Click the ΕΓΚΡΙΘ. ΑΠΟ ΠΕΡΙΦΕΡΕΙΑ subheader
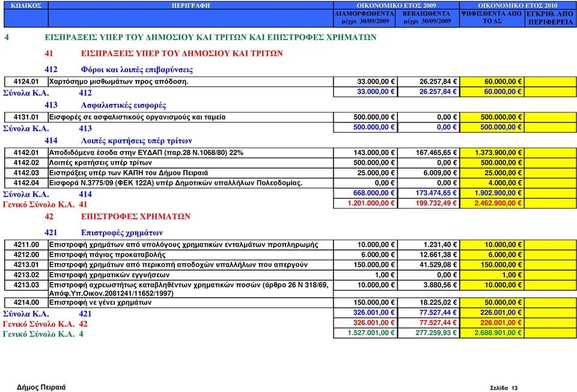 [x=550, y=18]
